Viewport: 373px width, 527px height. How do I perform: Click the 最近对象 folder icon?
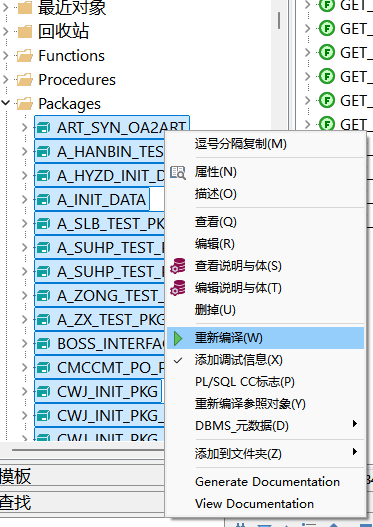click(25, 8)
